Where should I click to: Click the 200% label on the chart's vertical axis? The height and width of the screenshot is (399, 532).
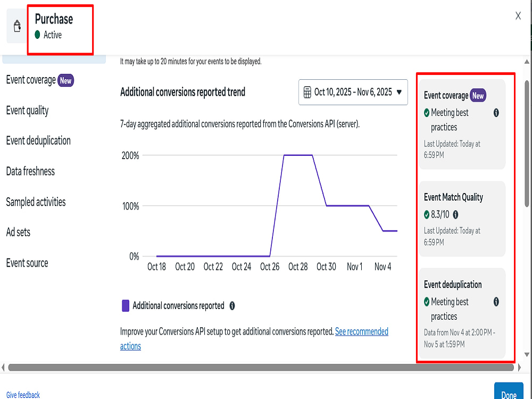[x=130, y=156]
